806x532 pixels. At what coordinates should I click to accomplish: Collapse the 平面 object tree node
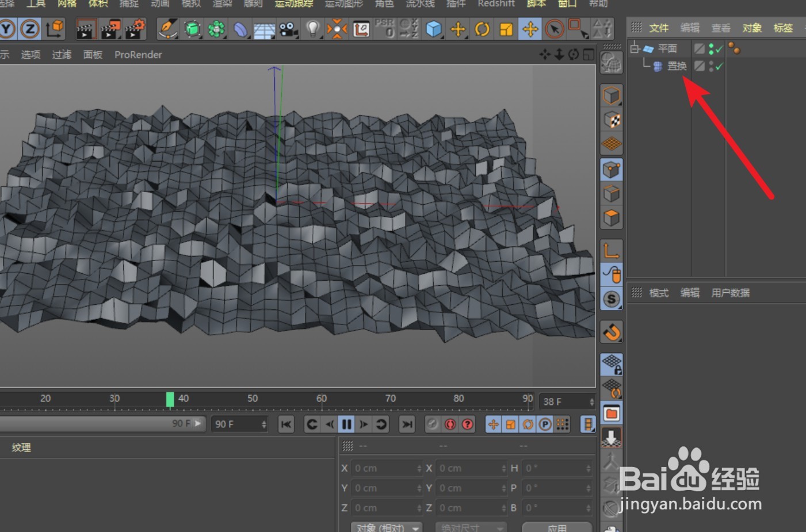[x=635, y=48]
